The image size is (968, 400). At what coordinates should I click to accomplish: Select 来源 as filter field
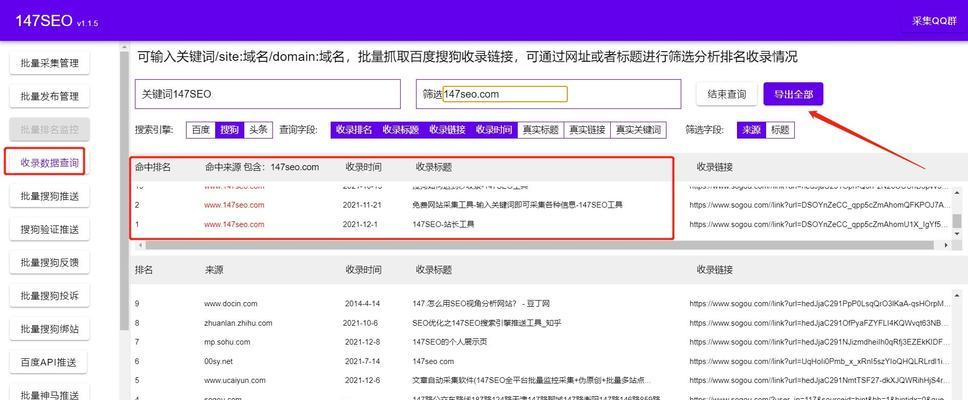(x=751, y=130)
